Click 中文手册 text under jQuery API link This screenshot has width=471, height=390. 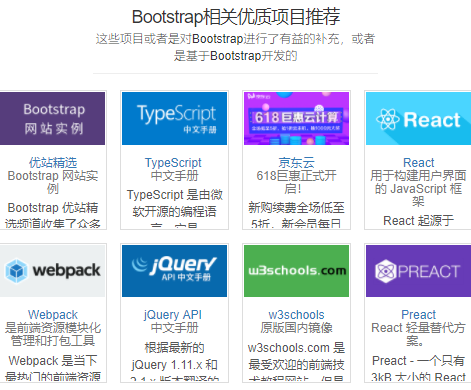pyautogui.click(x=174, y=328)
